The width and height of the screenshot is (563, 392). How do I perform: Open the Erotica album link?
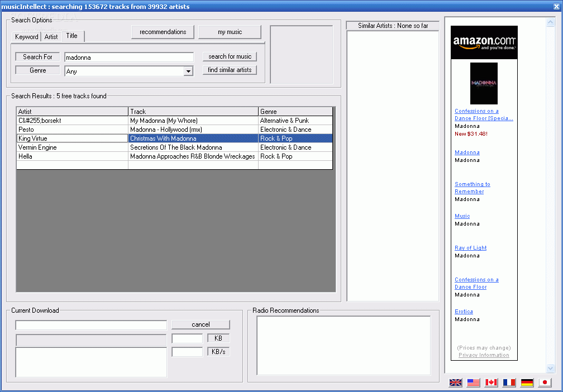pyautogui.click(x=464, y=312)
